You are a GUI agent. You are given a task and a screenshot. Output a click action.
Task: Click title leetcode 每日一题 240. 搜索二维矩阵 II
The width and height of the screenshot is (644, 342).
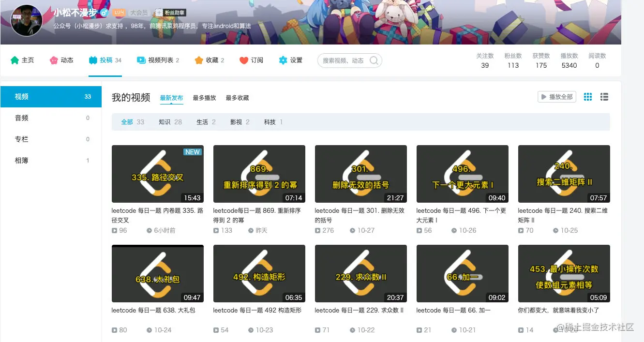click(563, 215)
